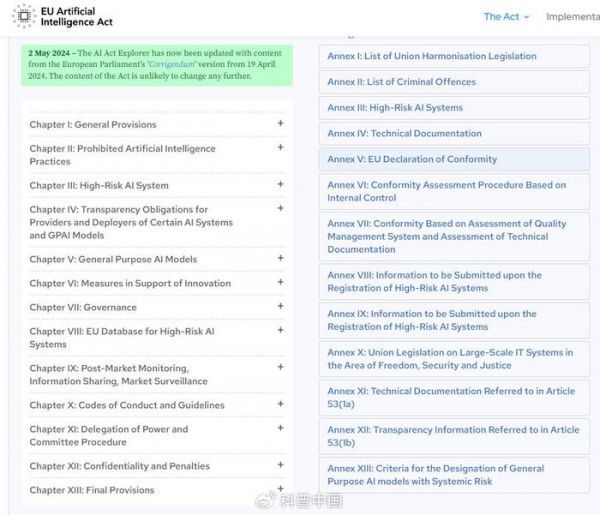Click plus icon for Chapter X: Codes of Conduct
The width and height of the screenshot is (600, 515).
pos(280,405)
